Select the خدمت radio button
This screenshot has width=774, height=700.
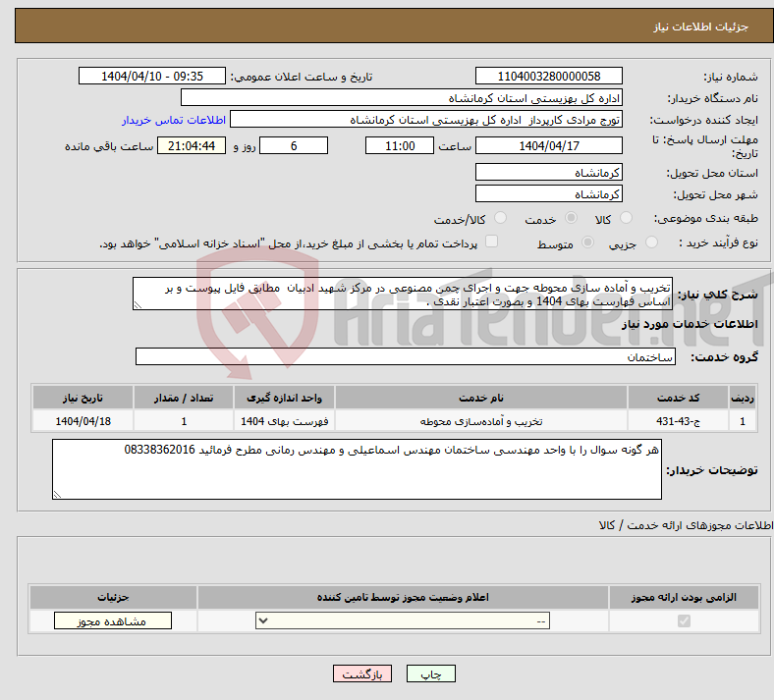[x=571, y=218]
